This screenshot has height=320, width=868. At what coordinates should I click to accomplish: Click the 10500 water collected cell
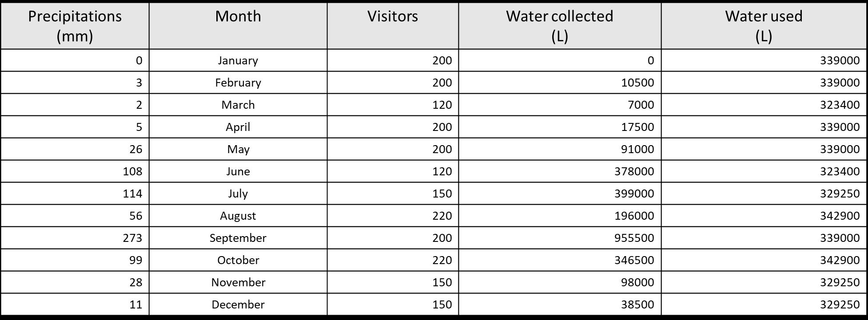click(560, 83)
